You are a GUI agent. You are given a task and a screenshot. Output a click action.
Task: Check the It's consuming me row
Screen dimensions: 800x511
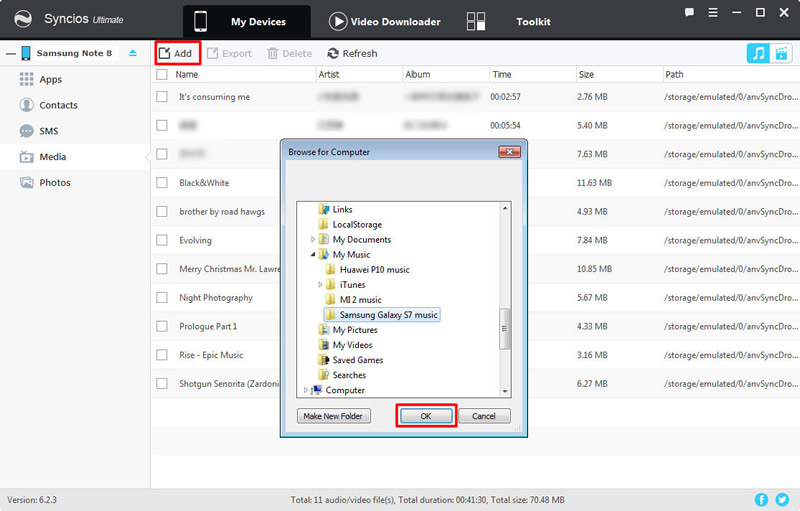[x=162, y=96]
